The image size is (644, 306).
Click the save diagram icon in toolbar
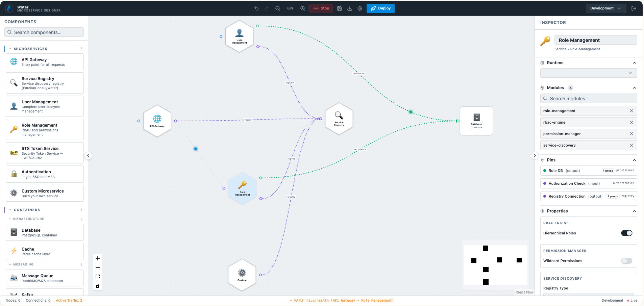click(x=339, y=8)
